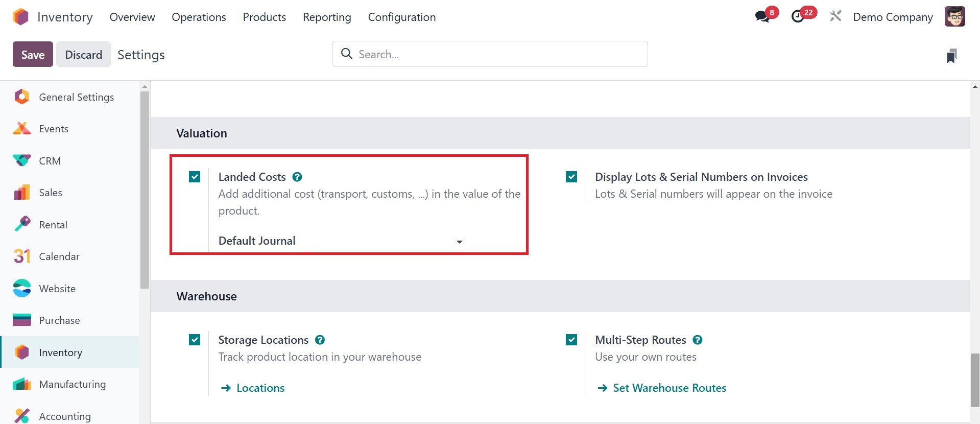Open the Operations menu

click(x=199, y=17)
